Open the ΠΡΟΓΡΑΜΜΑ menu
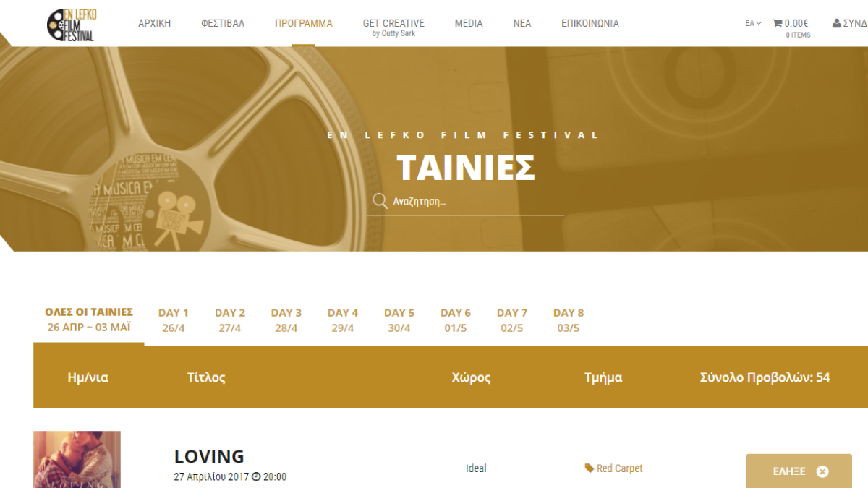The width and height of the screenshot is (868, 488). (x=304, y=23)
